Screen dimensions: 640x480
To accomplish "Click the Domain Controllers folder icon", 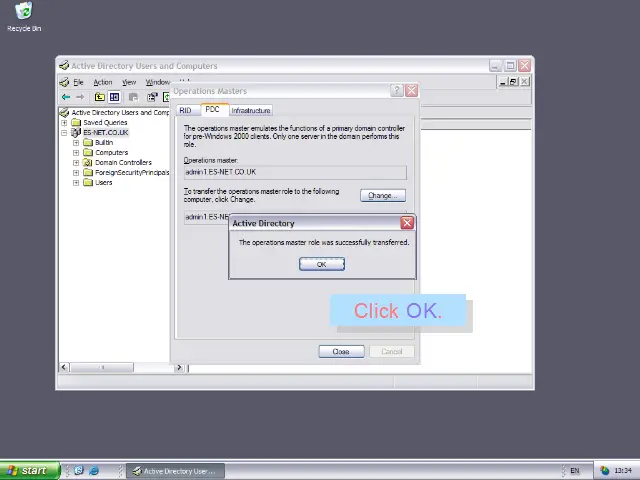I will click(x=88, y=162).
